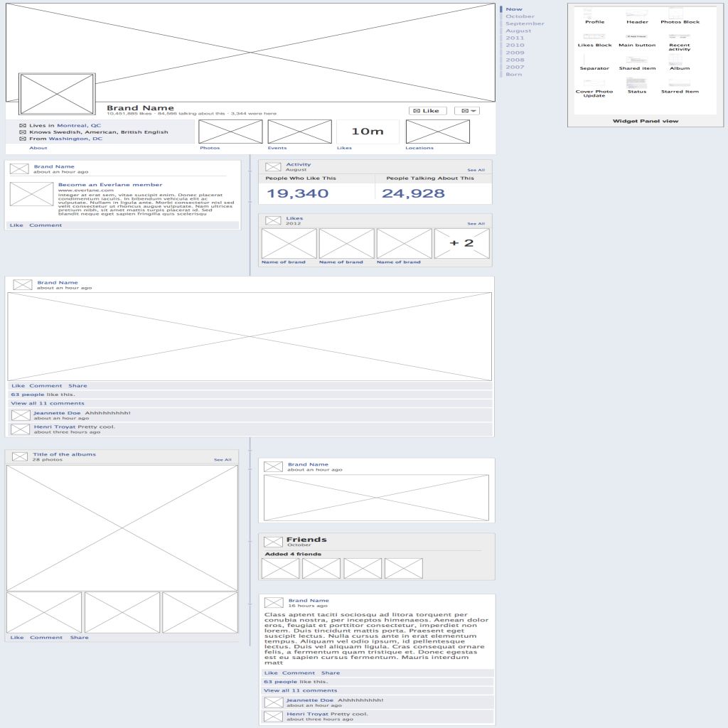Go to 2010 in timeline navigation
The width and height of the screenshot is (728, 728).
click(x=515, y=45)
